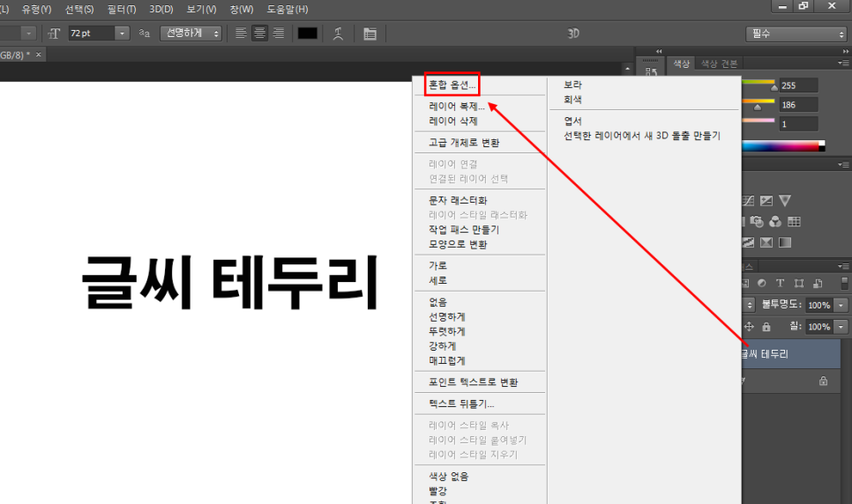Choose 혼합 옵션... from context menu

tap(452, 85)
